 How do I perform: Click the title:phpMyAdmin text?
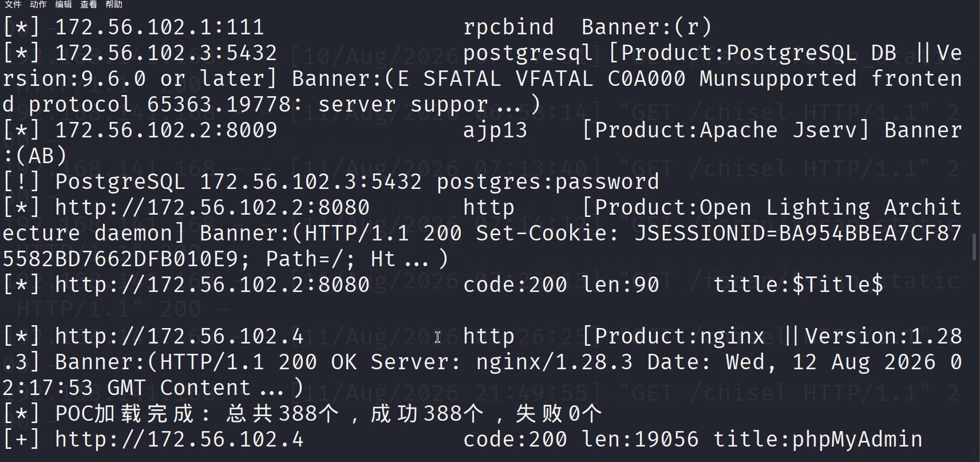818,439
